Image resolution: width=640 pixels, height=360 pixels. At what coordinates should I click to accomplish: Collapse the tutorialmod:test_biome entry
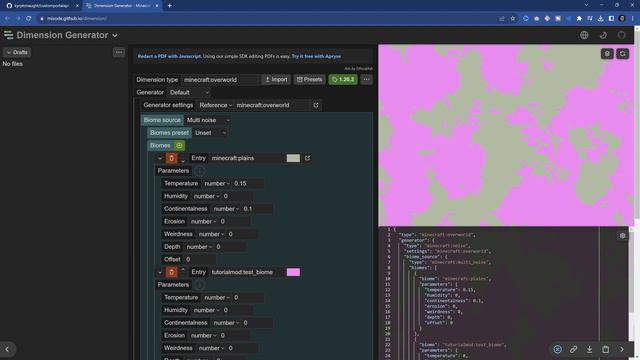coord(160,272)
